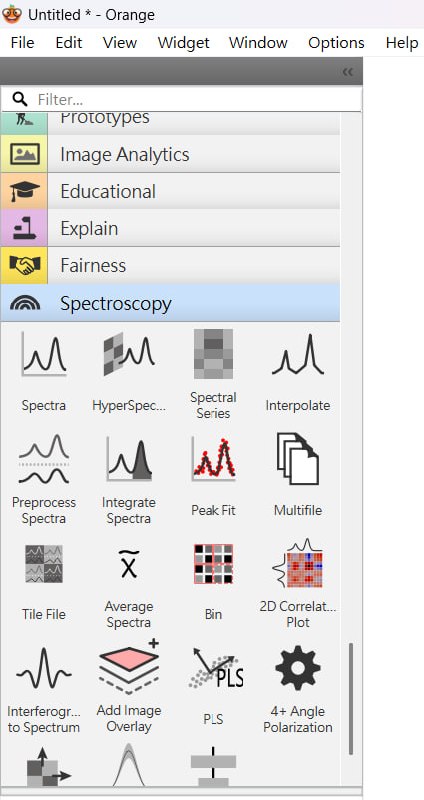Click the magnifier icon in filter box
This screenshot has height=800, width=424.
pos(20,98)
